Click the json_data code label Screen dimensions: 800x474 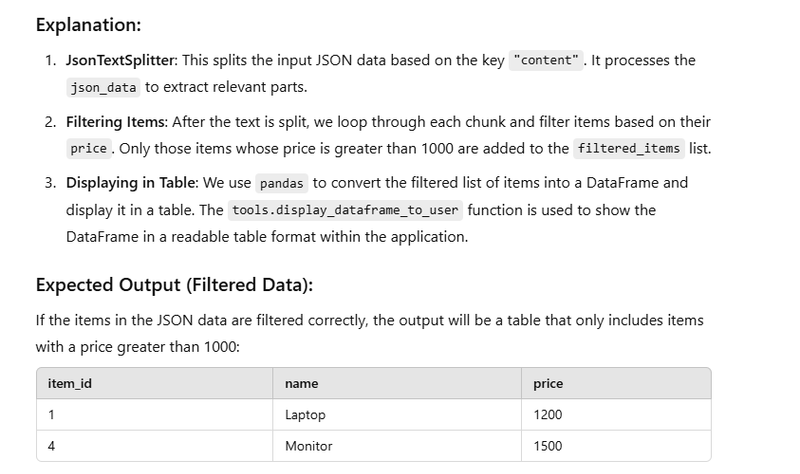coord(103,88)
